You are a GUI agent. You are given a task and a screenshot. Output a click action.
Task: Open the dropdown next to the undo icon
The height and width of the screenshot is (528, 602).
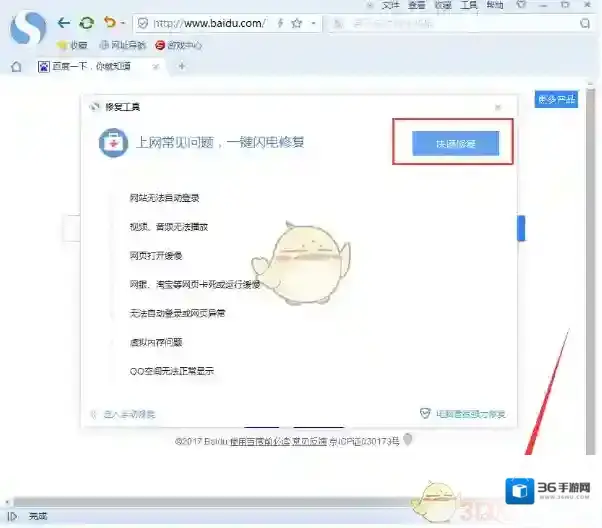[x=123, y=23]
